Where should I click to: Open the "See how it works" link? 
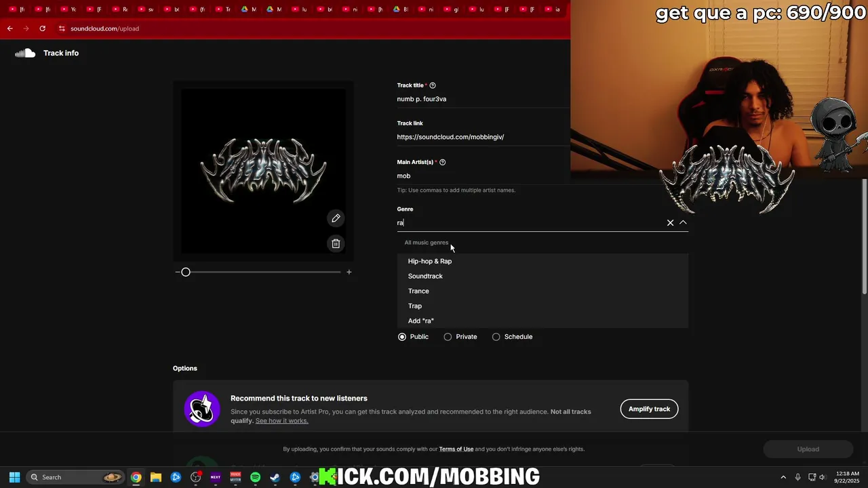(281, 421)
